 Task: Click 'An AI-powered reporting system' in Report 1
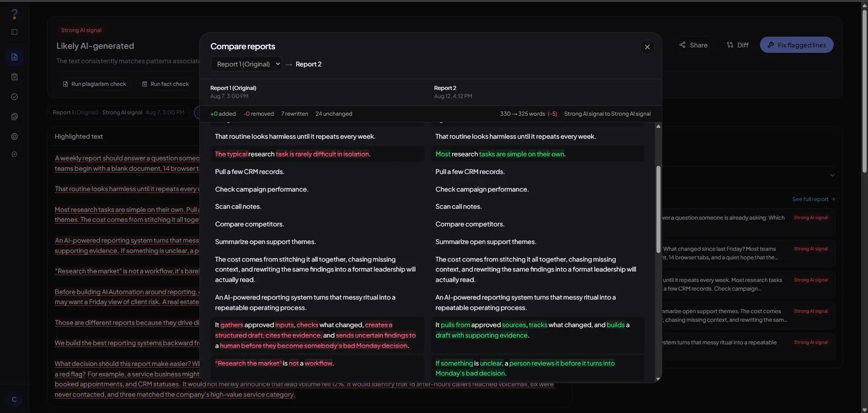pos(305,302)
